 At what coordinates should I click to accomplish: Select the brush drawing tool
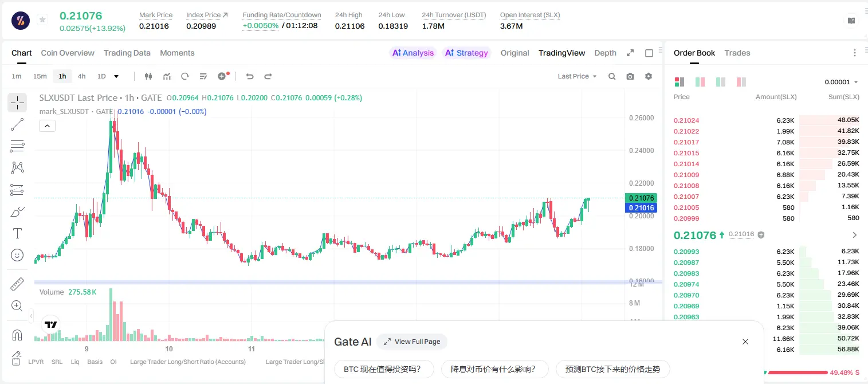coord(17,211)
